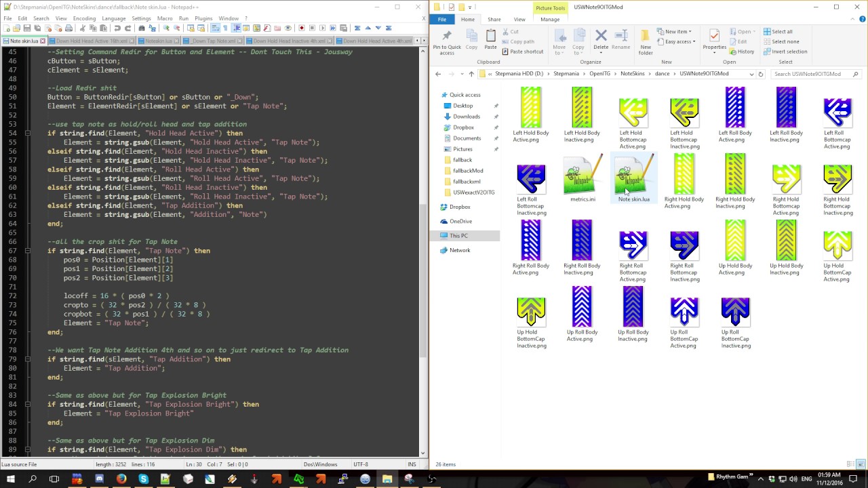The width and height of the screenshot is (868, 488).
Task: Click the Save icon in Notepad++ toolbar
Action: tap(26, 28)
